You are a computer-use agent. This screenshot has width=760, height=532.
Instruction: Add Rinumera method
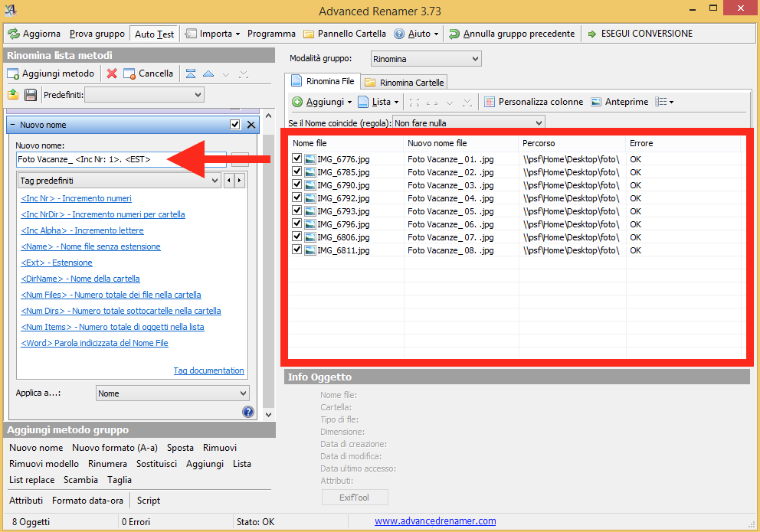coord(107,464)
